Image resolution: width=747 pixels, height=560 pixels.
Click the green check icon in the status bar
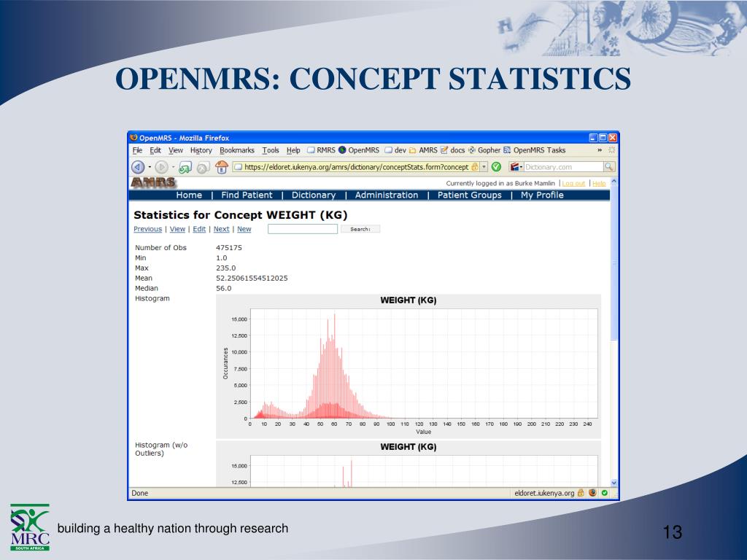click(x=605, y=493)
